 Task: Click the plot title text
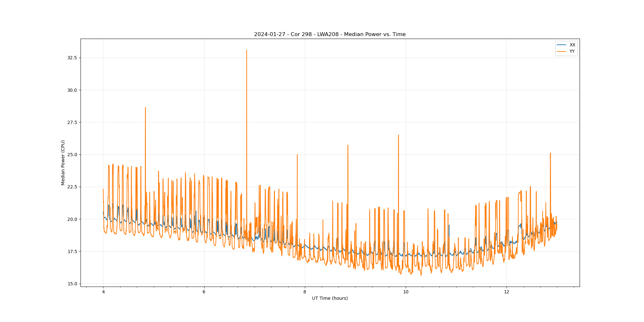click(330, 34)
